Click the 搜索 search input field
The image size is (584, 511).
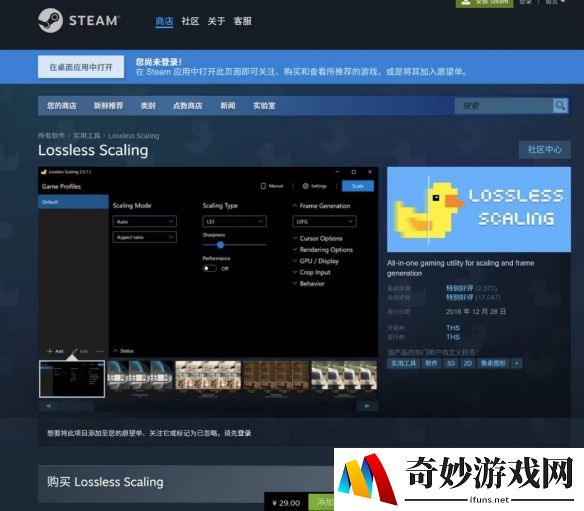point(504,106)
